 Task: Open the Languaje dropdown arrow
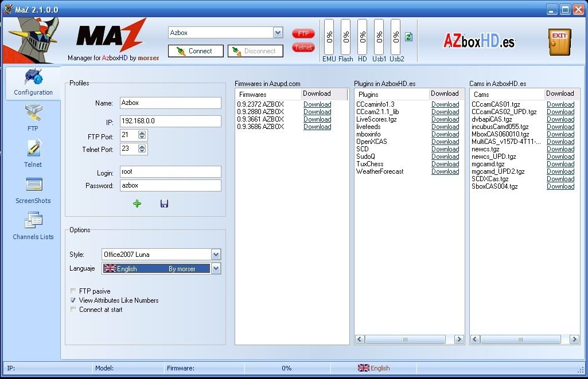[216, 268]
